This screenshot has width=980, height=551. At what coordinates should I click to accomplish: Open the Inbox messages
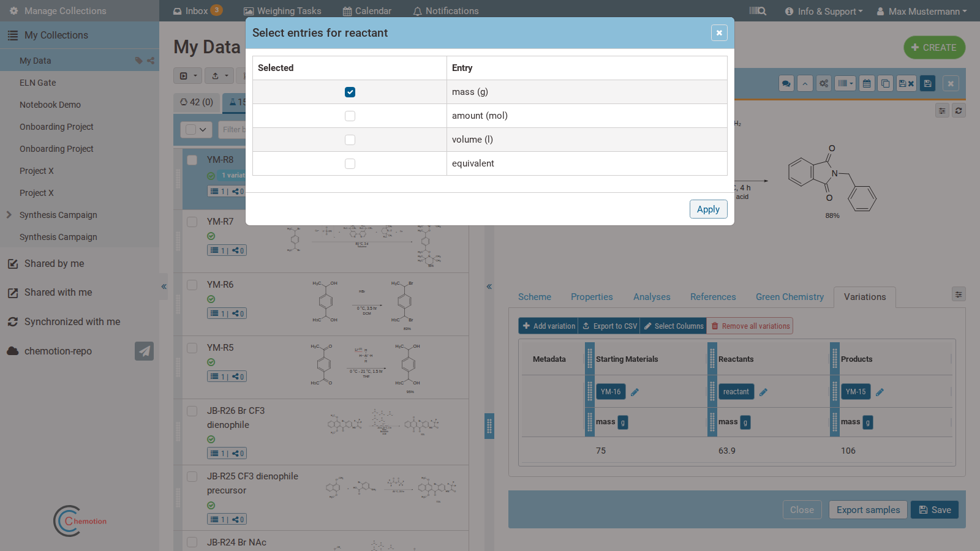(197, 11)
